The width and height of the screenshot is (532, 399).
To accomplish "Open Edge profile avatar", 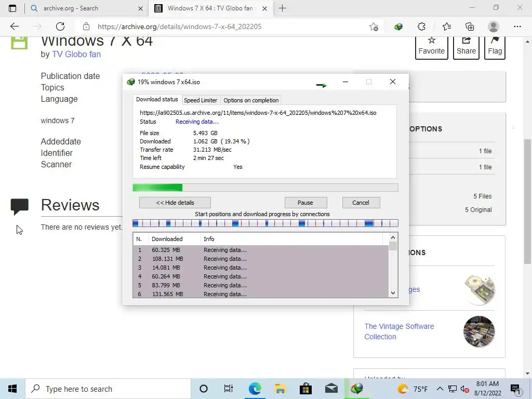I will (x=494, y=26).
